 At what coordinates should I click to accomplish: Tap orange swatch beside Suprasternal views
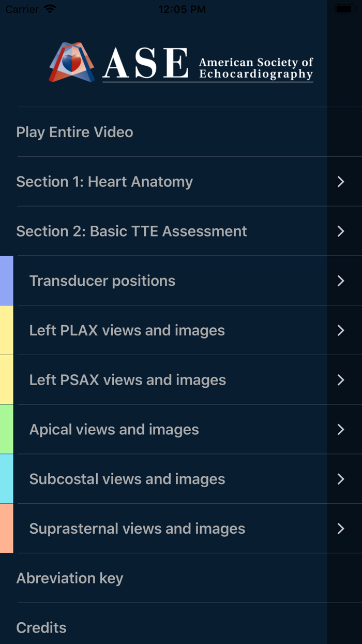(x=7, y=529)
